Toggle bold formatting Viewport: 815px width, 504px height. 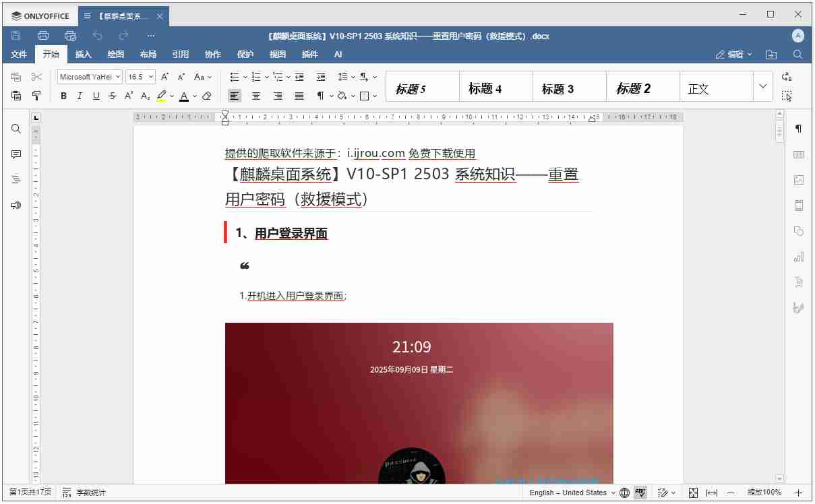click(63, 96)
